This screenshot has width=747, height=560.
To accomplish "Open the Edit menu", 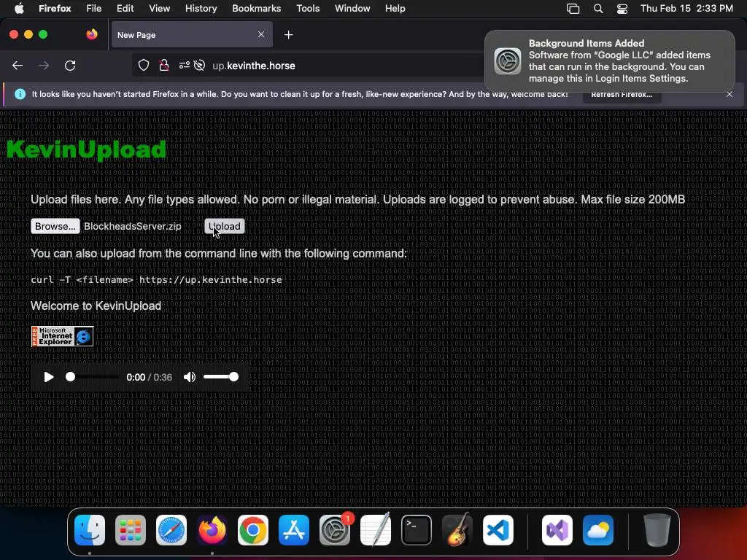I will tap(125, 9).
